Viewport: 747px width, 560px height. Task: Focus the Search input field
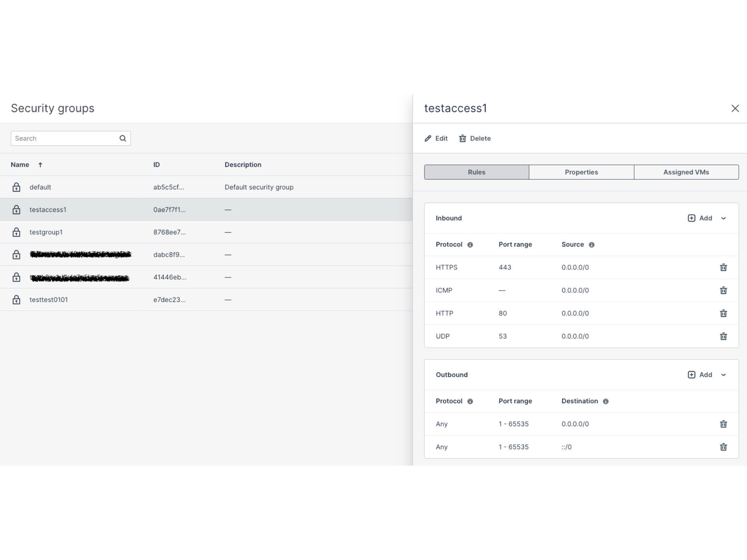[x=64, y=138]
